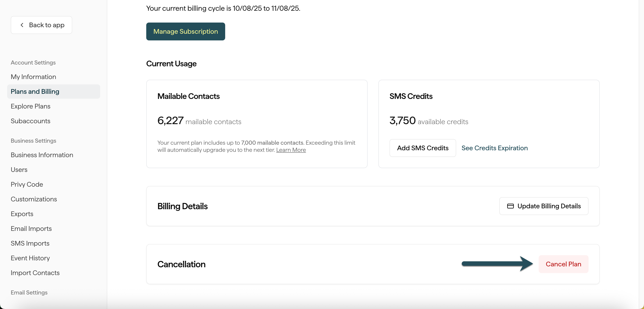644x309 pixels.
Task: Click the 3,750 available credits value
Action: [429, 121]
